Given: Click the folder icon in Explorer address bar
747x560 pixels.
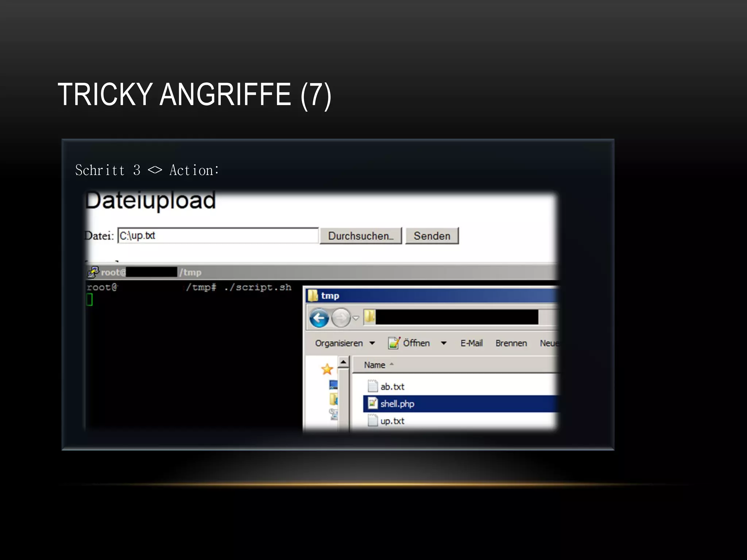Looking at the screenshot, I should 369,316.
